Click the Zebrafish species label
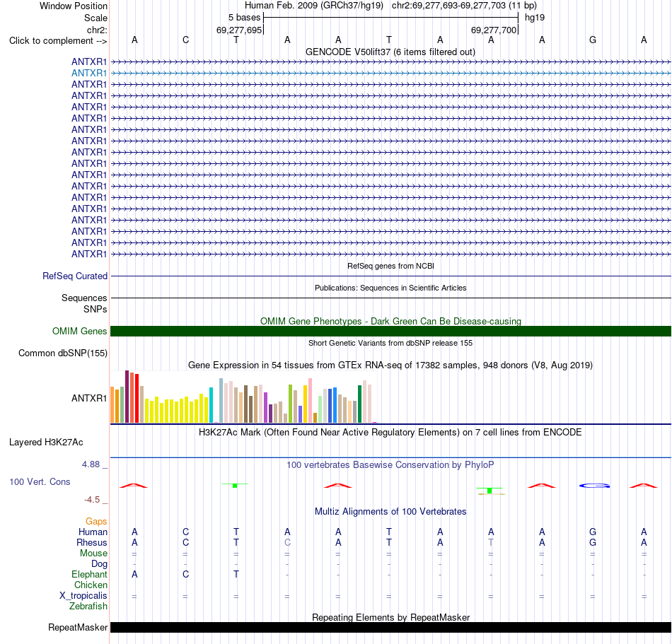Screen dimensions: 672x644 click(x=88, y=607)
